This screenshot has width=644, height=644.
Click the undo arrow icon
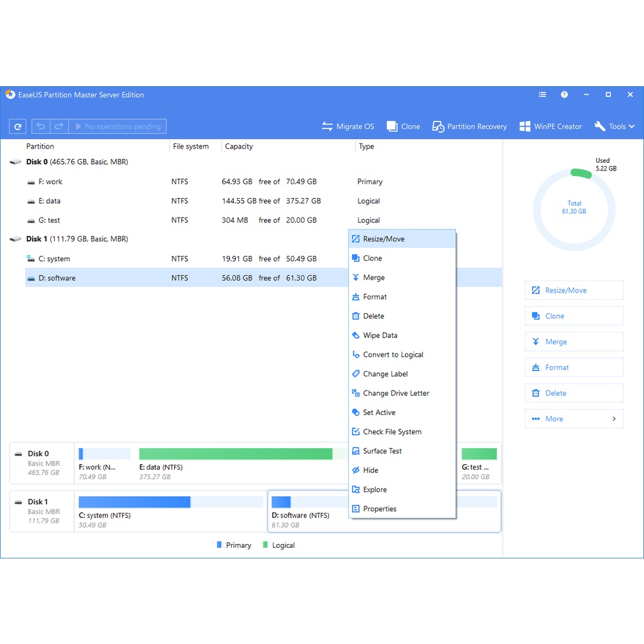(x=41, y=126)
